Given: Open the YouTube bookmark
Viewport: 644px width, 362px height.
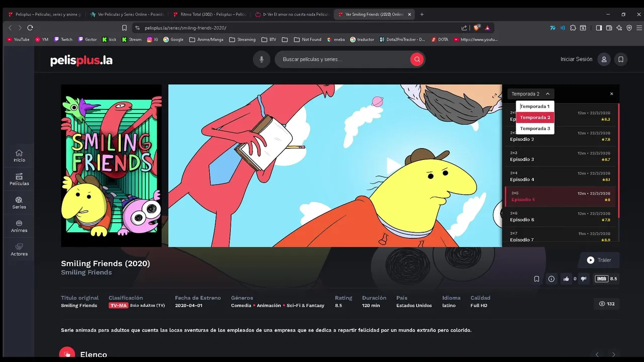Looking at the screenshot, I should point(18,39).
